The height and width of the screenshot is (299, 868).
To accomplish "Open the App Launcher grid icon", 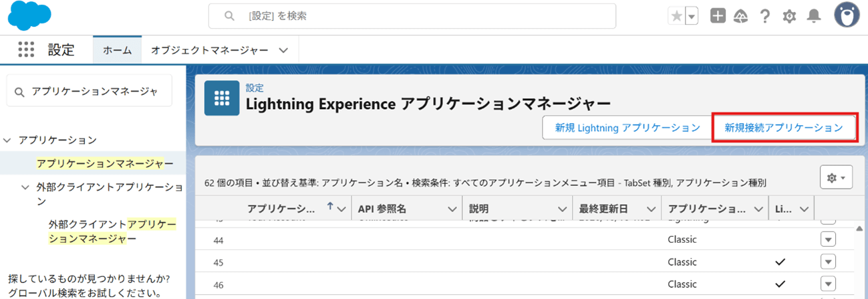I will click(x=26, y=49).
